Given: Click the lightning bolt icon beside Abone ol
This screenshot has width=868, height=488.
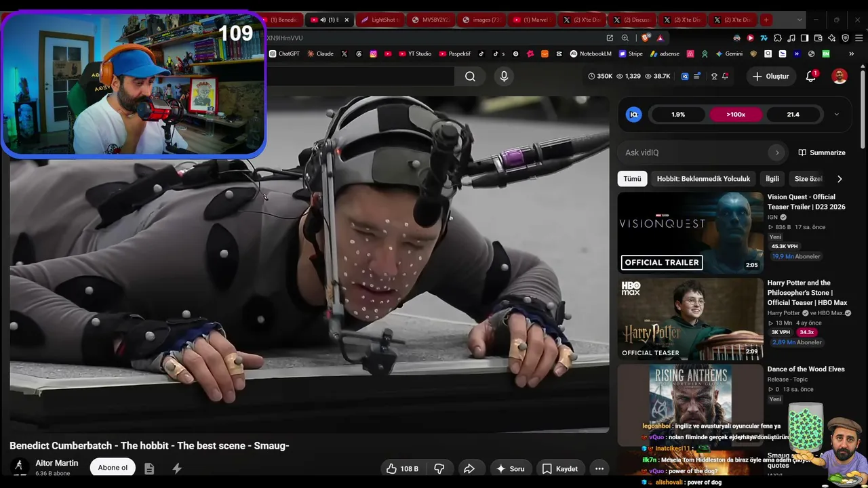Looking at the screenshot, I should 177,468.
